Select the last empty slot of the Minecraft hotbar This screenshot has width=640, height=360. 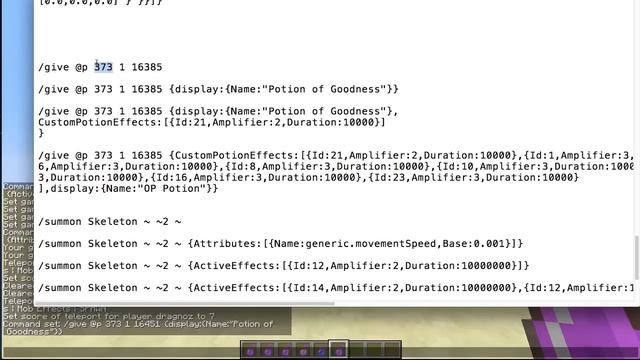click(x=392, y=350)
